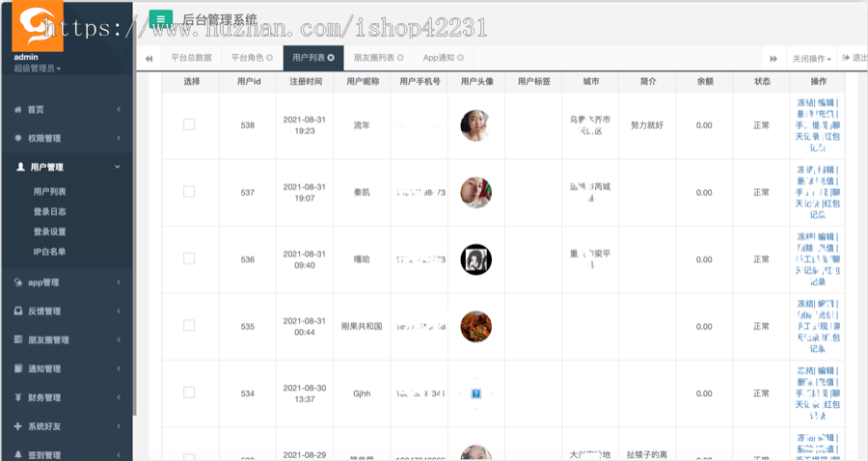Check the checkbox for user 535
Screen dimensions: 868x461
click(x=189, y=325)
